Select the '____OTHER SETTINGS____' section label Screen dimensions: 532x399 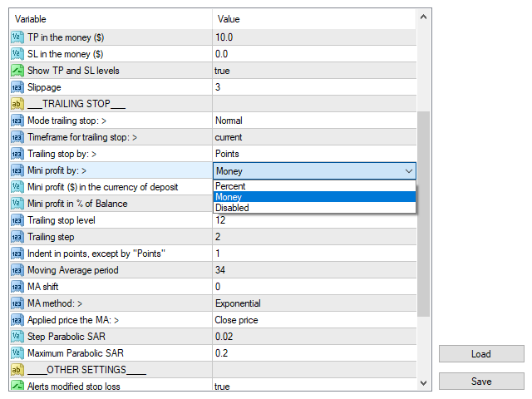(86, 370)
